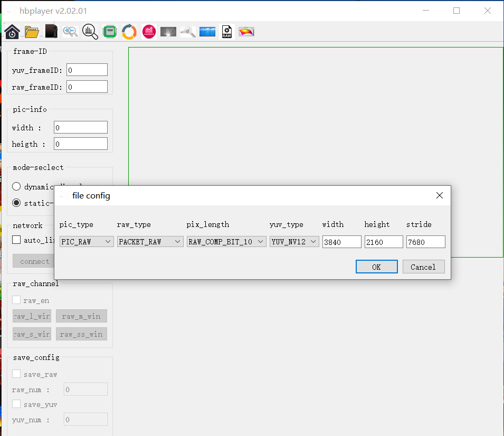504x436 pixels.
Task: Click the circular refresh arrows icon
Action: (x=129, y=32)
